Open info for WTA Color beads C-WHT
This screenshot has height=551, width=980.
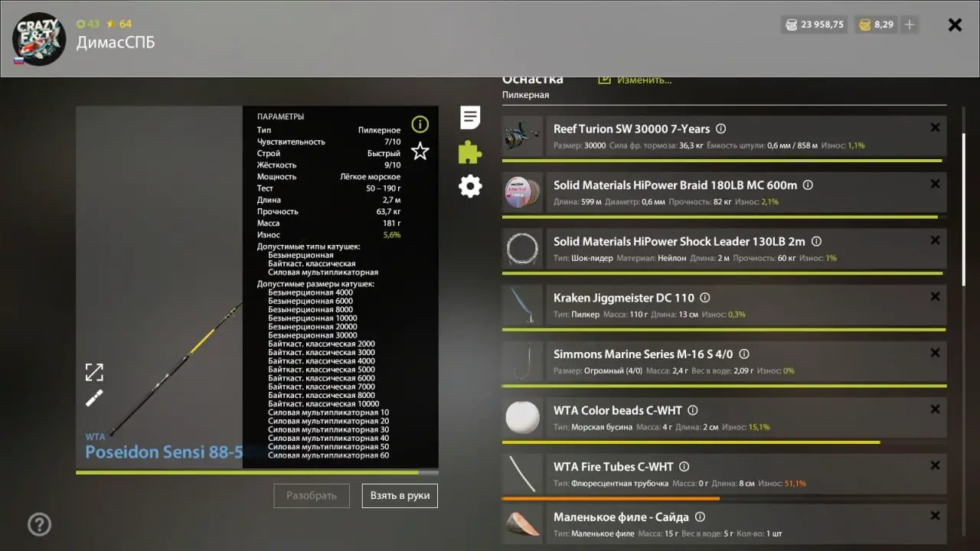pos(693,410)
